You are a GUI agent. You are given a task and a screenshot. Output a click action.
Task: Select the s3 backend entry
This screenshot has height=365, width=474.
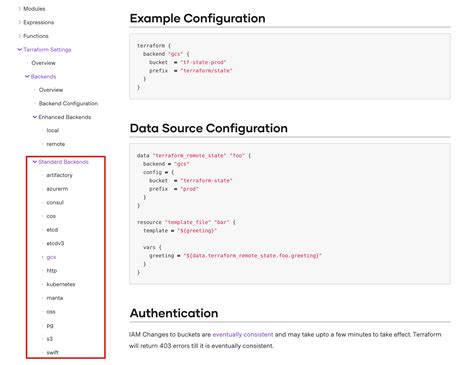pos(50,339)
